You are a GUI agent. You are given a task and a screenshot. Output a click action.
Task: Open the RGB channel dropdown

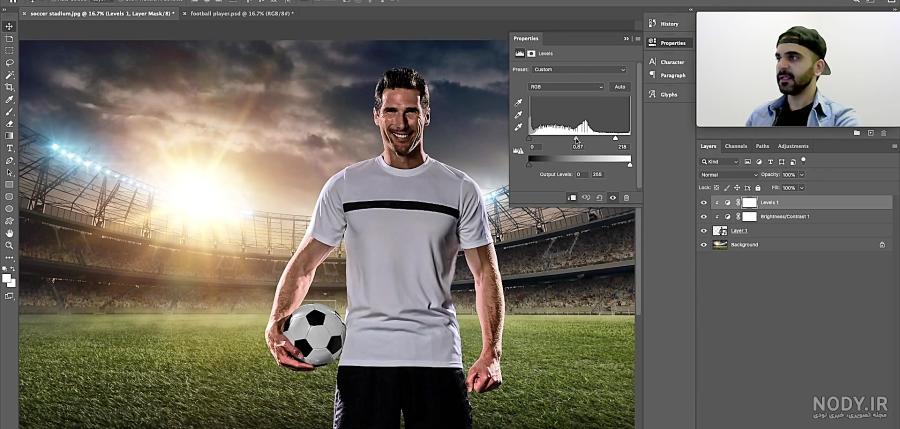[566, 87]
